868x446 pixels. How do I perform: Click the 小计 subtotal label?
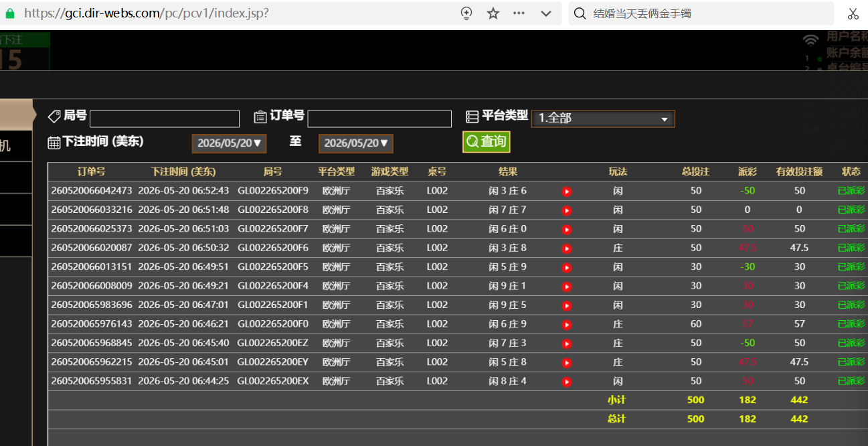pyautogui.click(x=617, y=400)
